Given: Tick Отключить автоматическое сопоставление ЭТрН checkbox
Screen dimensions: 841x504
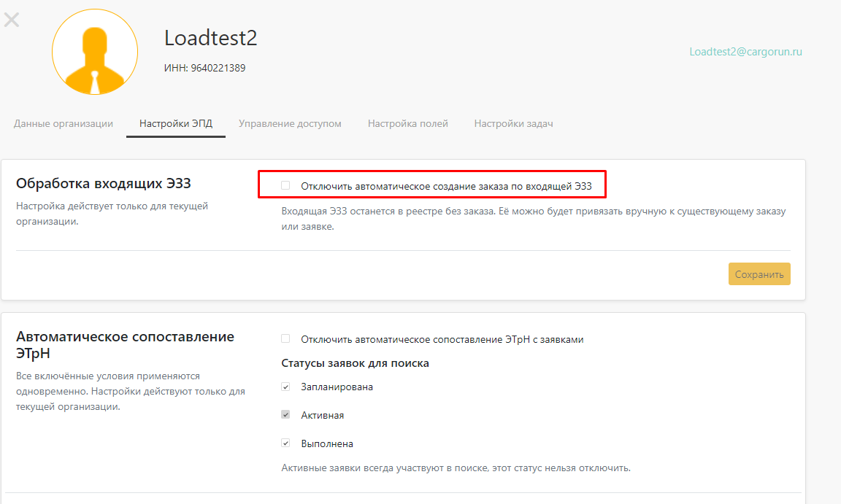Looking at the screenshot, I should (285, 338).
